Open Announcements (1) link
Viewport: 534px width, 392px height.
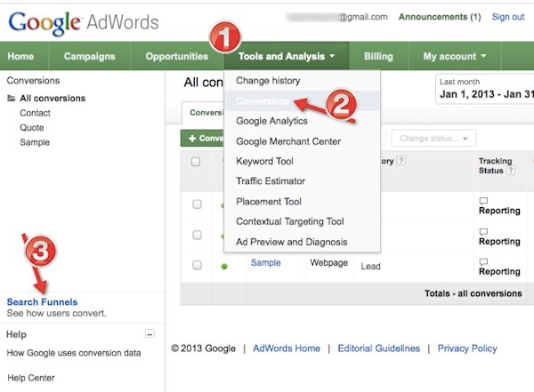(440, 17)
